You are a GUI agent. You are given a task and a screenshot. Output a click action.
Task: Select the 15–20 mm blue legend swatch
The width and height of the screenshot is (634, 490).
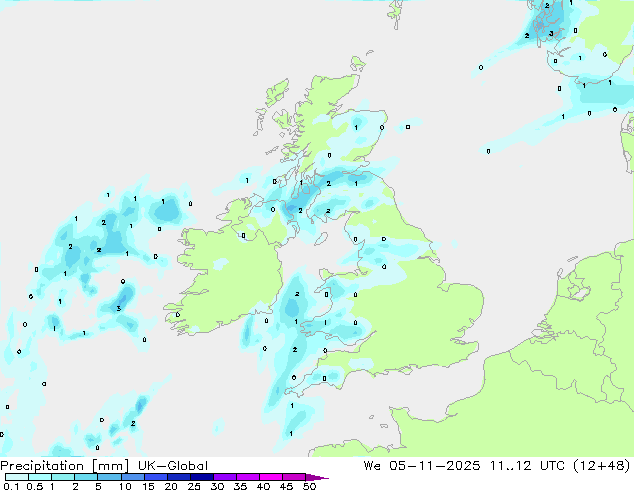tap(155, 477)
